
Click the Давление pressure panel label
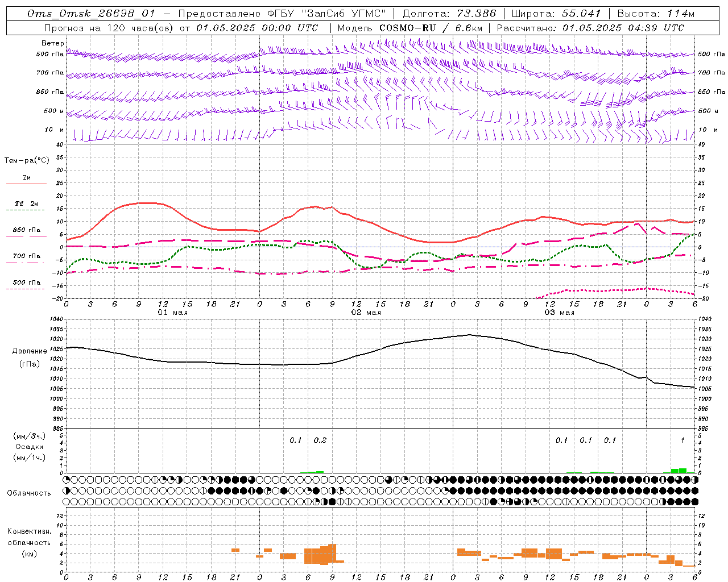[29, 351]
